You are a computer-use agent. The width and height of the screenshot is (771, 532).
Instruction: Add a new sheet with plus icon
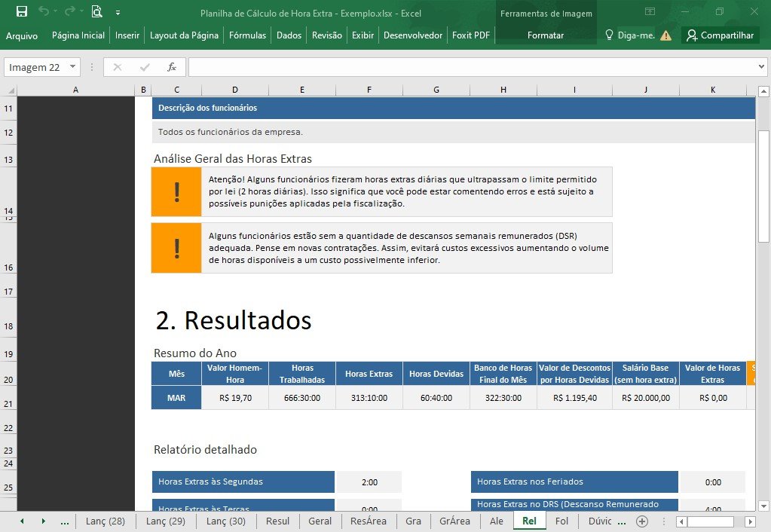click(642, 521)
